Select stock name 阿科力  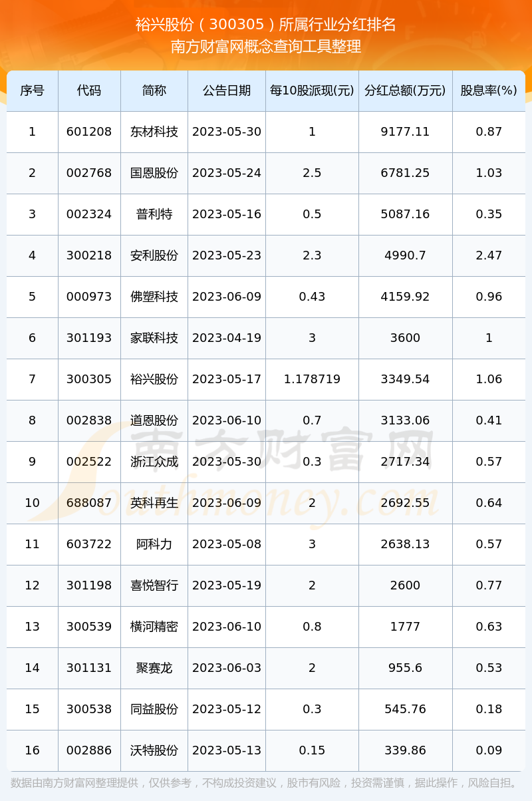click(154, 544)
